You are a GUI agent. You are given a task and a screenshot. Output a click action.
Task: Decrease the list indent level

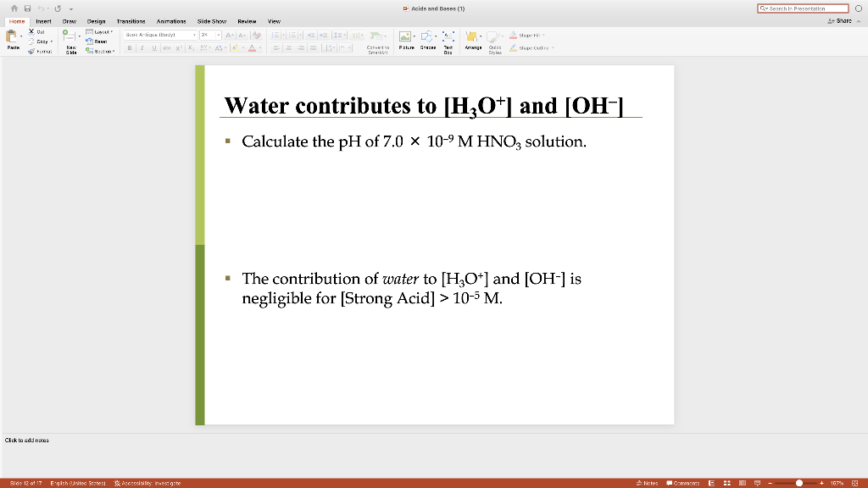point(311,35)
